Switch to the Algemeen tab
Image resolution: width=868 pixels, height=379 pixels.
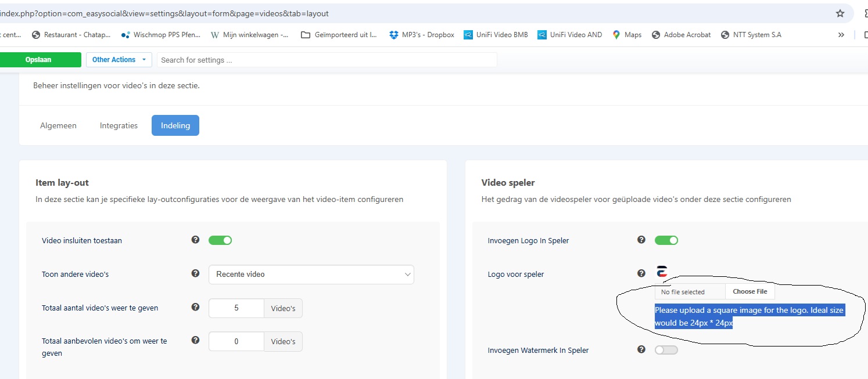pyautogui.click(x=58, y=125)
